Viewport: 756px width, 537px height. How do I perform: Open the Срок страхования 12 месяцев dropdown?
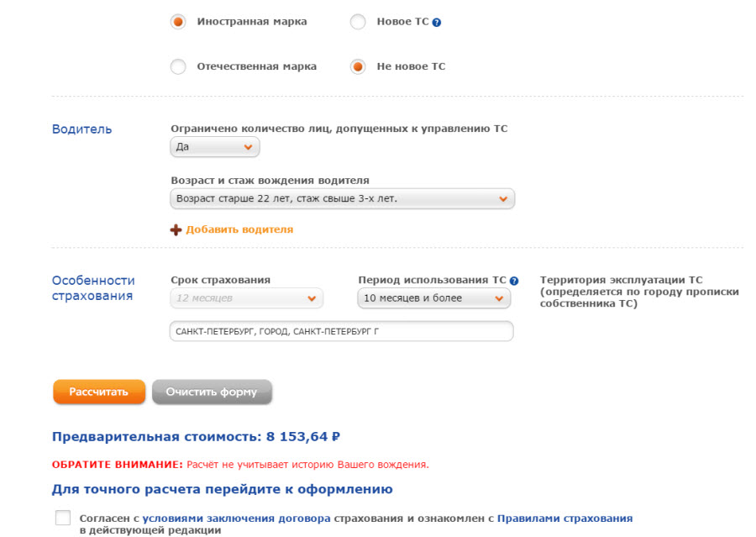246,298
